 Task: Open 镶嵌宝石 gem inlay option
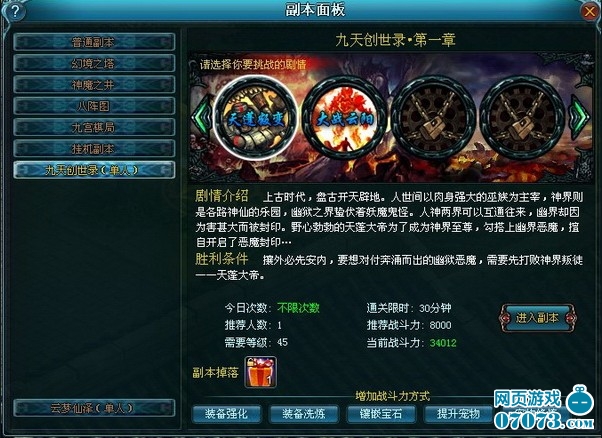click(381, 414)
